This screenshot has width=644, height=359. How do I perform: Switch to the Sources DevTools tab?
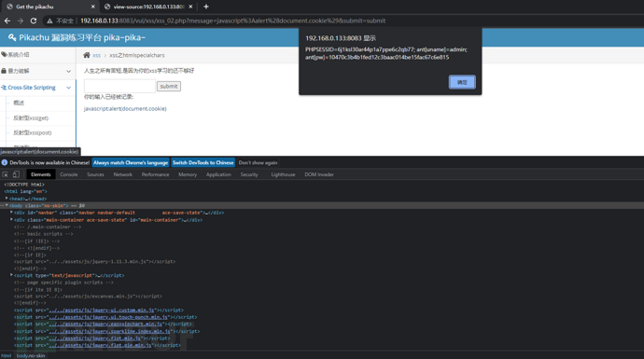[x=95, y=174]
